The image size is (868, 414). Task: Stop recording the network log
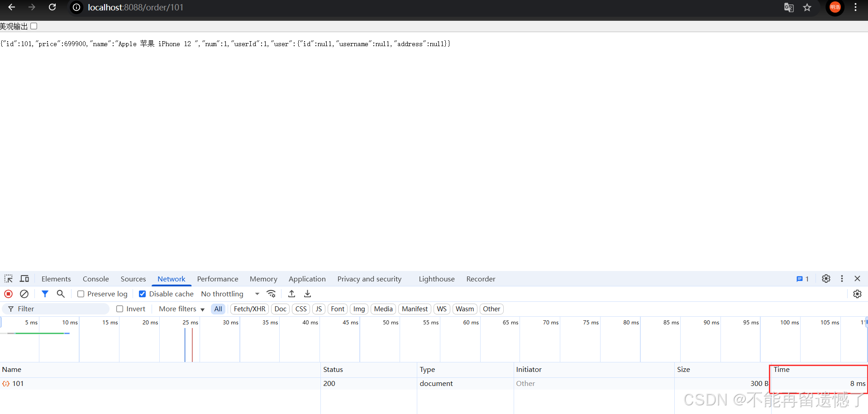[8, 294]
